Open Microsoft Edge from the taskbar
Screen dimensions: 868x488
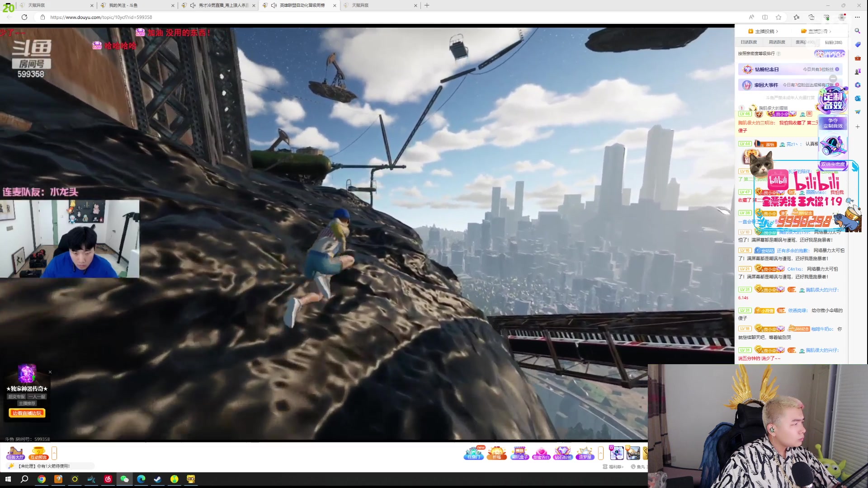141,479
